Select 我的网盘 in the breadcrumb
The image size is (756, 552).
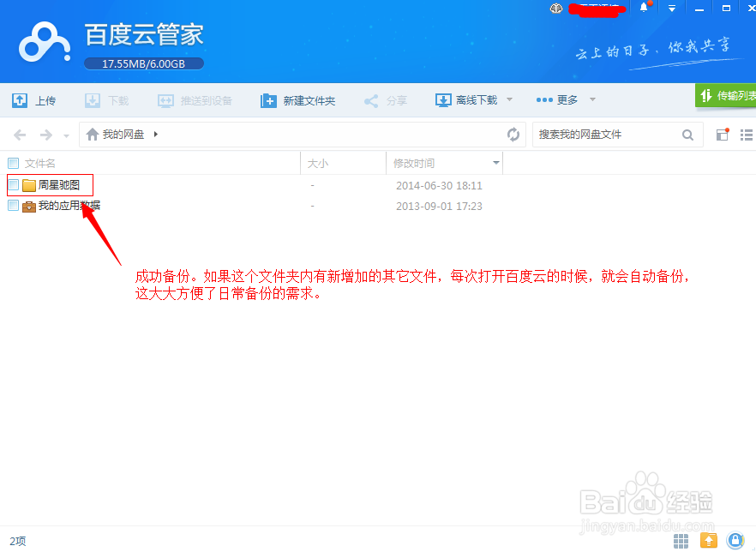point(123,134)
